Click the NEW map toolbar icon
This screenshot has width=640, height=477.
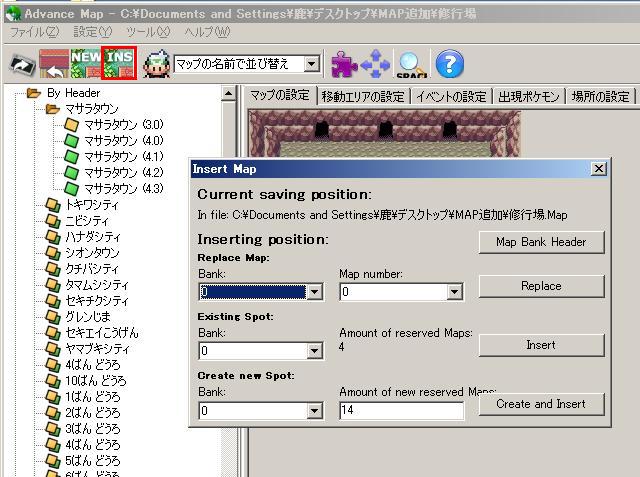(x=85, y=64)
